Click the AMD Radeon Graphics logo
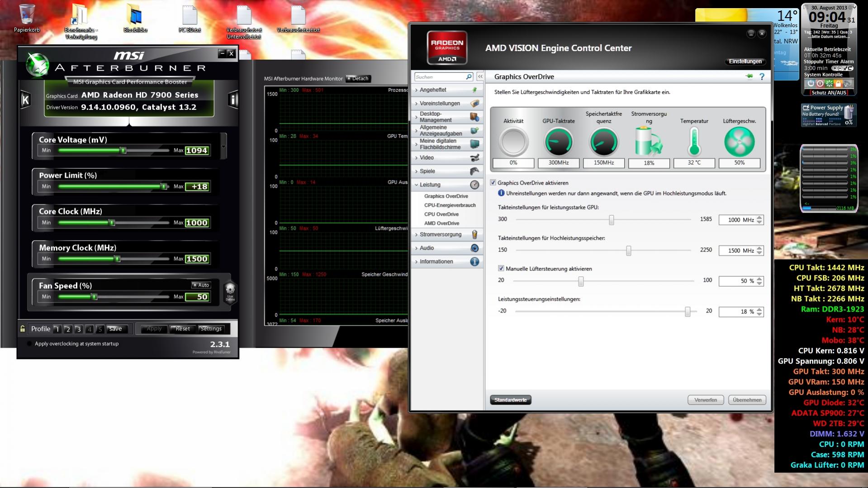The width and height of the screenshot is (868, 488). coord(447,47)
